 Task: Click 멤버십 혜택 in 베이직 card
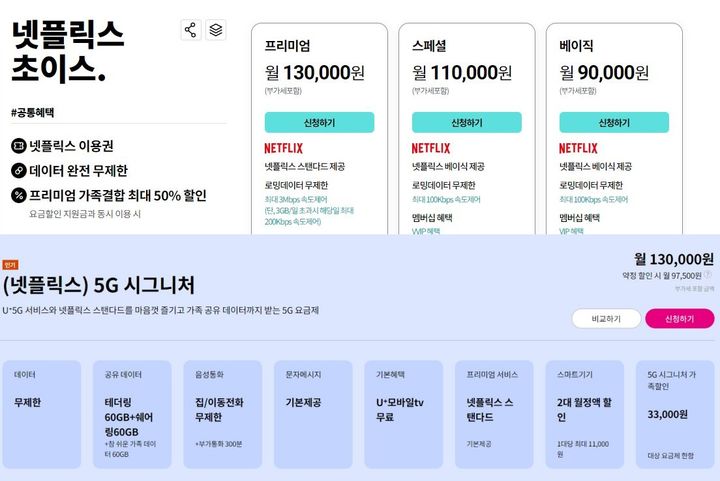tap(579, 218)
